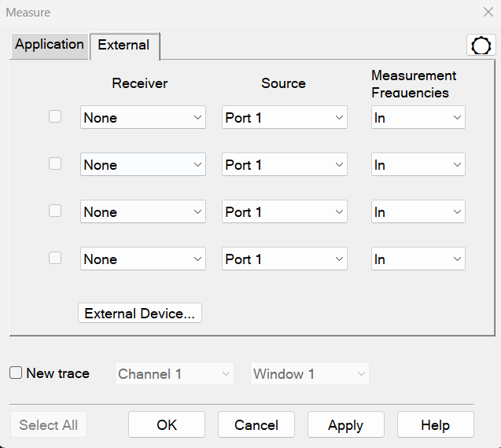Open the Channel 1 dropdown
This screenshot has width=501, height=448.
click(175, 373)
